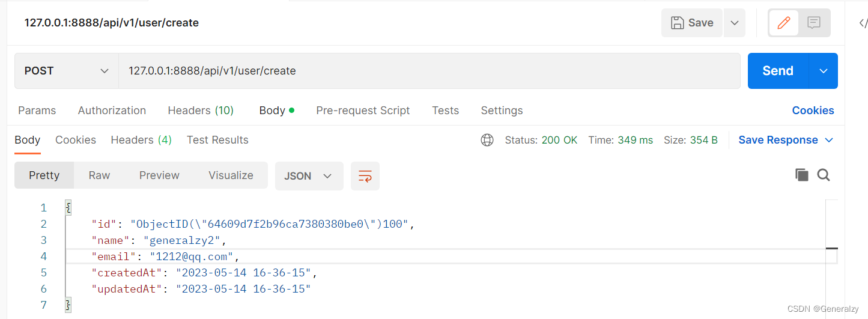Screen dimensions: 868x319
Task: Open the comments icon
Action: coord(814,23)
